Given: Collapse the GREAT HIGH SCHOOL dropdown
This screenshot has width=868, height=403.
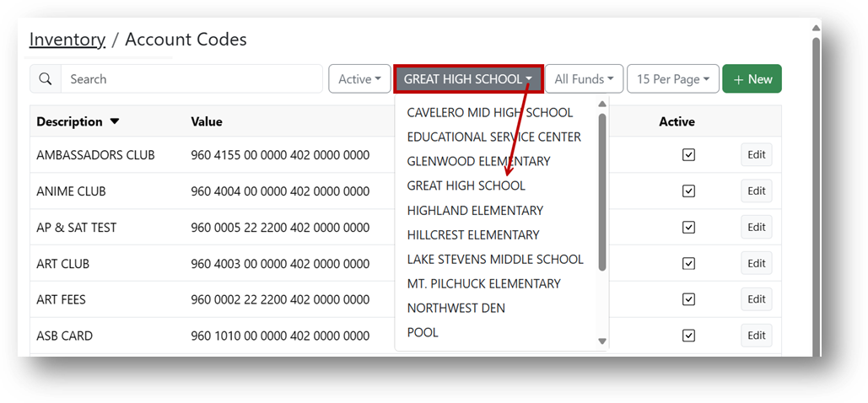Looking at the screenshot, I should pyautogui.click(x=468, y=79).
